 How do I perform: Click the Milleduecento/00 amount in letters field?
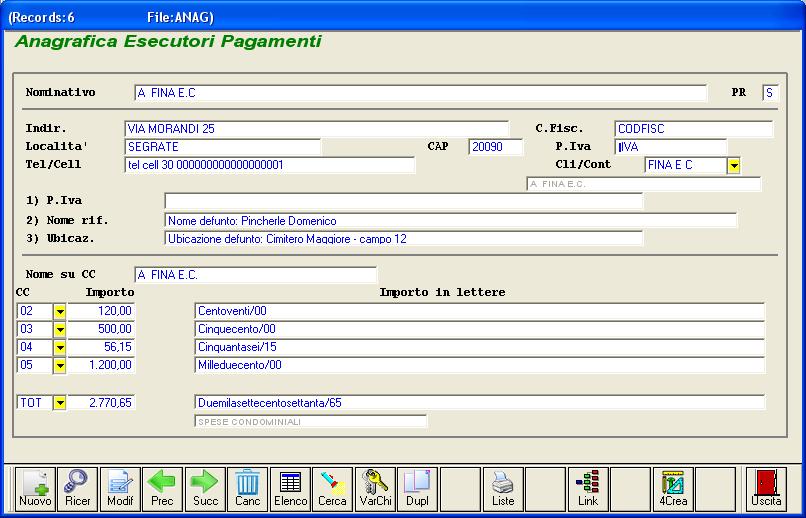(x=480, y=365)
